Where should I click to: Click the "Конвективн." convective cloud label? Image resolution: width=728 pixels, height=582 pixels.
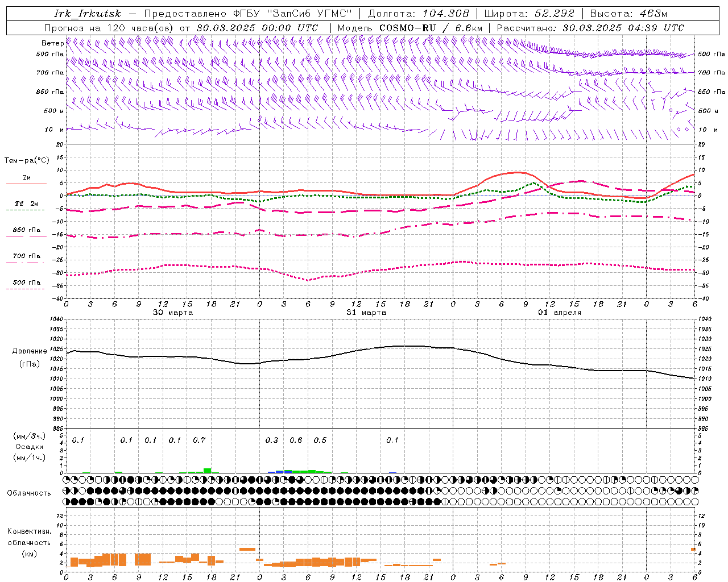tap(30, 531)
